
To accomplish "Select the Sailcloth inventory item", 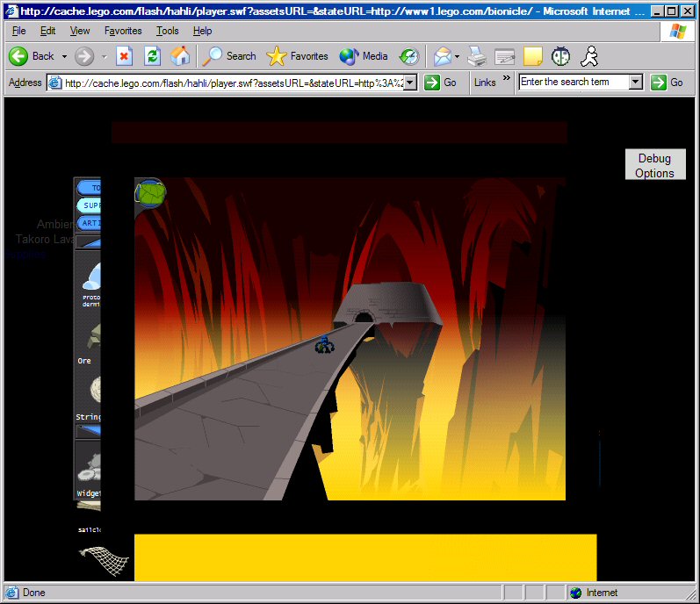I will click(89, 516).
